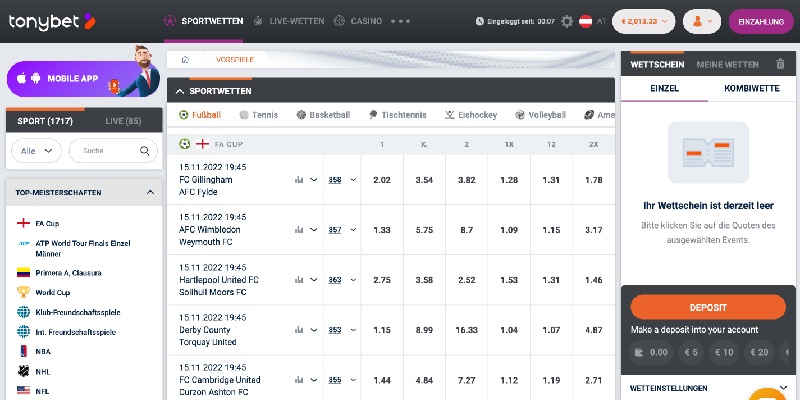Click the Einzahlung button in header
This screenshot has height=400, width=800.
[761, 21]
